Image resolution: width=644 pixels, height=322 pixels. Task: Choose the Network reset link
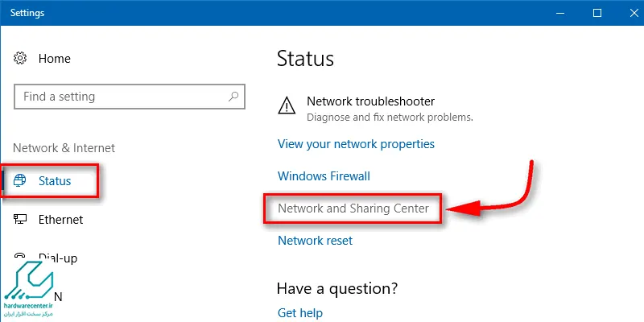[315, 240]
